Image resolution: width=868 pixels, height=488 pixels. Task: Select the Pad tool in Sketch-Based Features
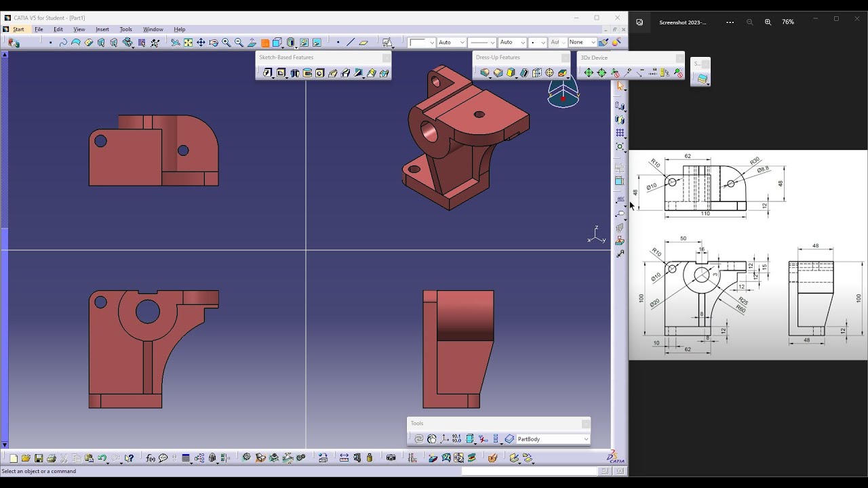pos(267,73)
